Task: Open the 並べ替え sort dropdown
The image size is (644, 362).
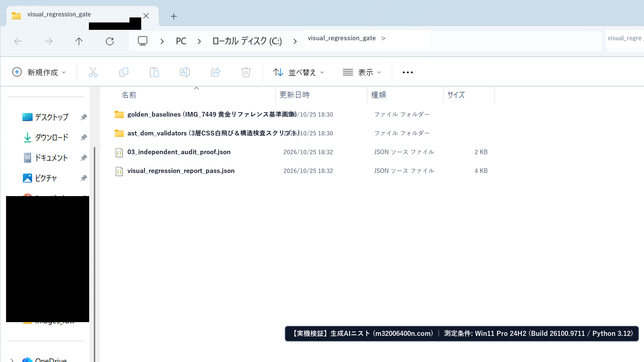Action: pos(299,72)
